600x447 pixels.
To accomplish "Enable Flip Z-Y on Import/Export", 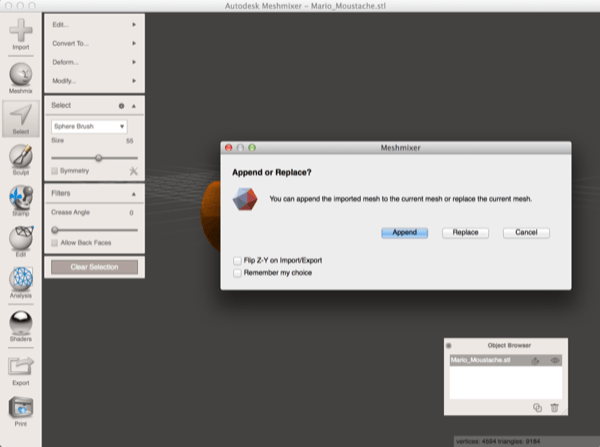I will (x=236, y=260).
